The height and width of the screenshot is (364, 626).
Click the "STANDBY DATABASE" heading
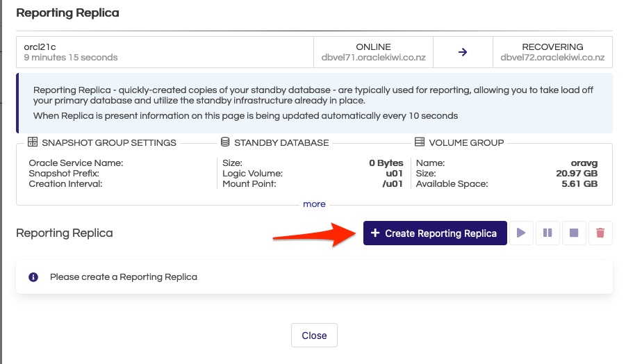click(281, 142)
